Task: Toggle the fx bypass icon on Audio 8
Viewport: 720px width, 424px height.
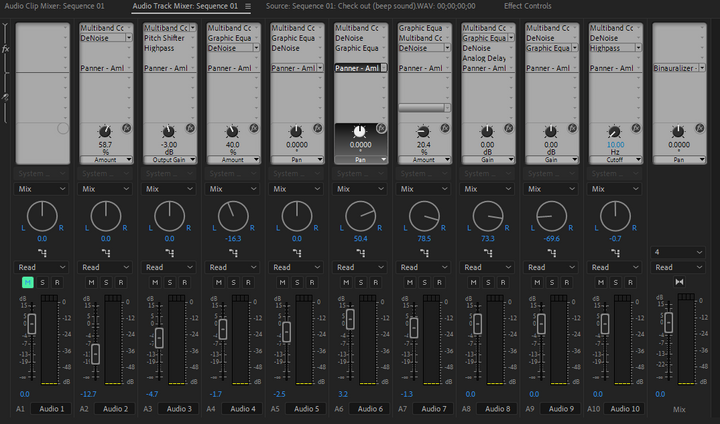Action: (x=509, y=128)
